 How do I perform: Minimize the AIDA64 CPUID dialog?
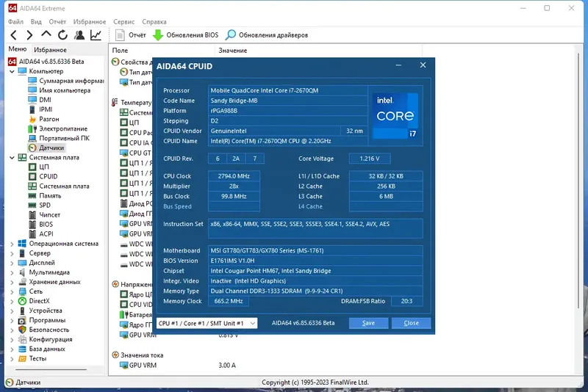398,65
